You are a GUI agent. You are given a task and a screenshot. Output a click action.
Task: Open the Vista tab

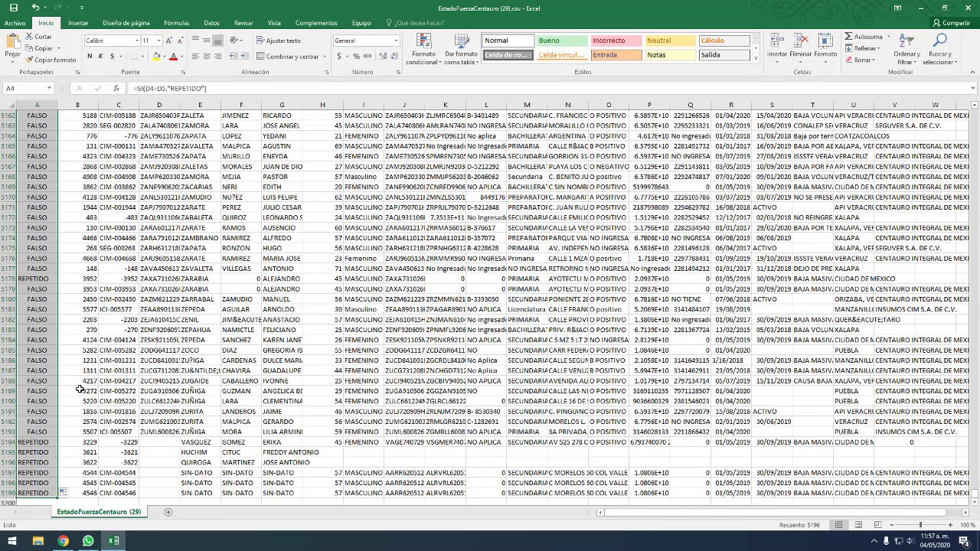coord(274,23)
